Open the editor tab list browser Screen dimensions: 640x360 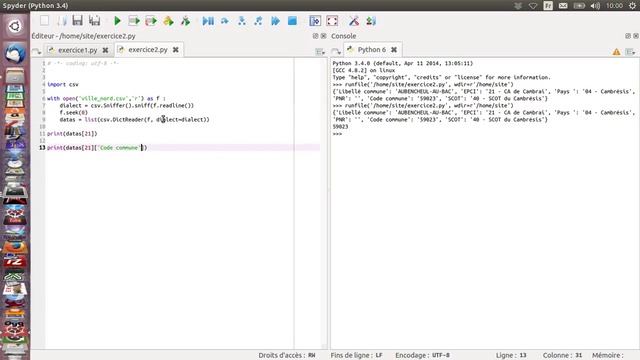pyautogui.click(x=36, y=51)
